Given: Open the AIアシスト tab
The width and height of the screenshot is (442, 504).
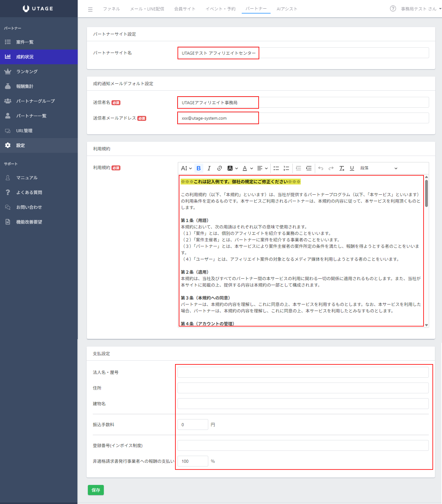Looking at the screenshot, I should (x=287, y=9).
